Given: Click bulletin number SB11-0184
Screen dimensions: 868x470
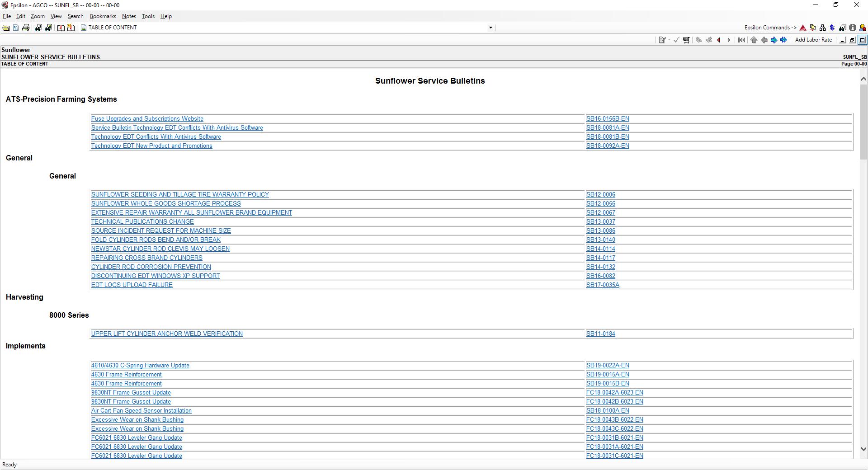Looking at the screenshot, I should 601,334.
